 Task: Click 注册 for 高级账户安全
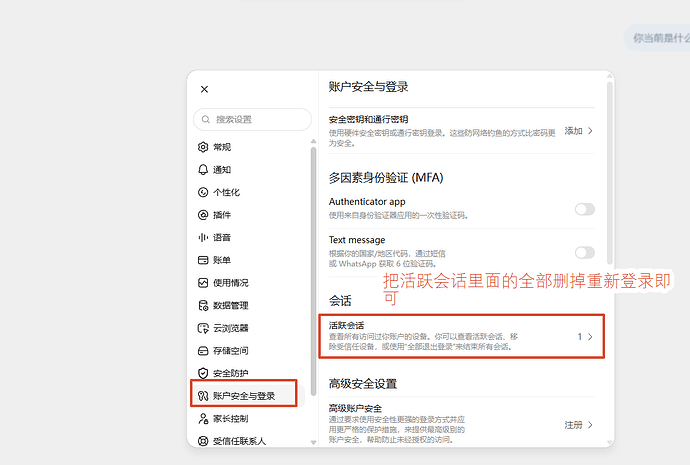[x=573, y=425]
